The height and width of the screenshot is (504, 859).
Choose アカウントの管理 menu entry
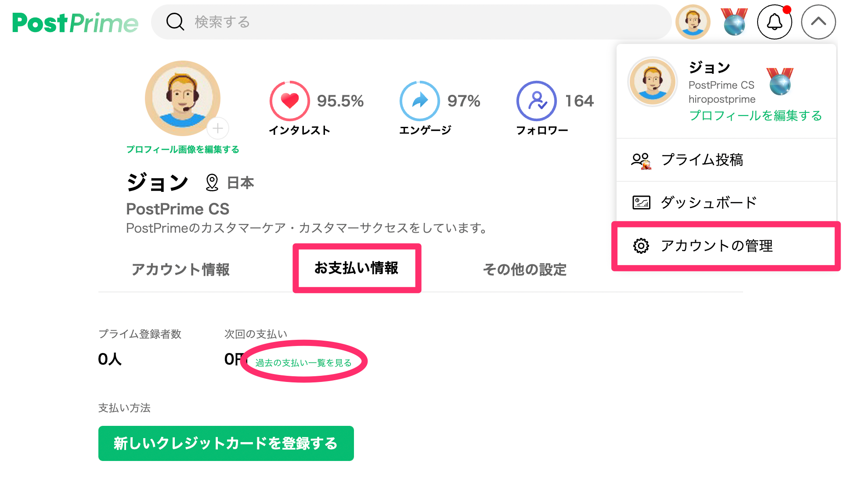[717, 246]
